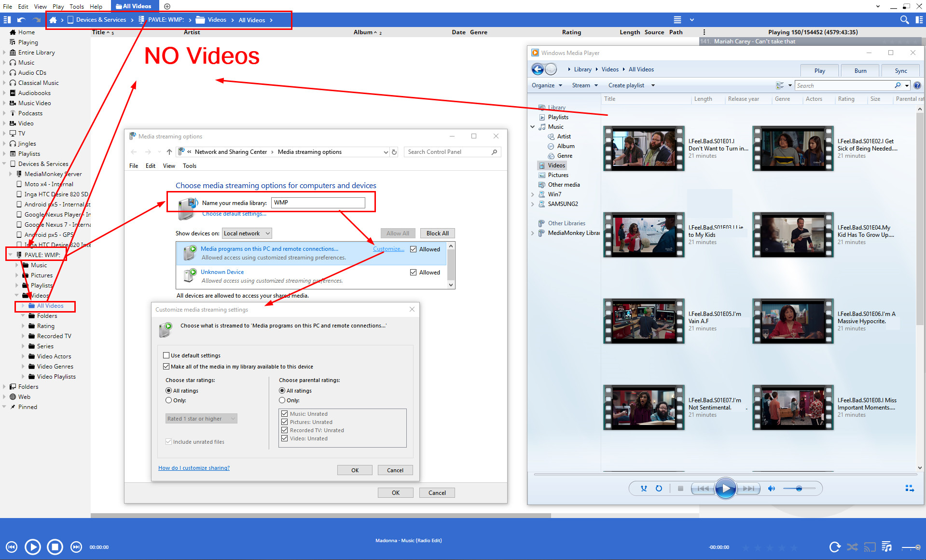Open the How do I customize sharing link

coord(194,468)
